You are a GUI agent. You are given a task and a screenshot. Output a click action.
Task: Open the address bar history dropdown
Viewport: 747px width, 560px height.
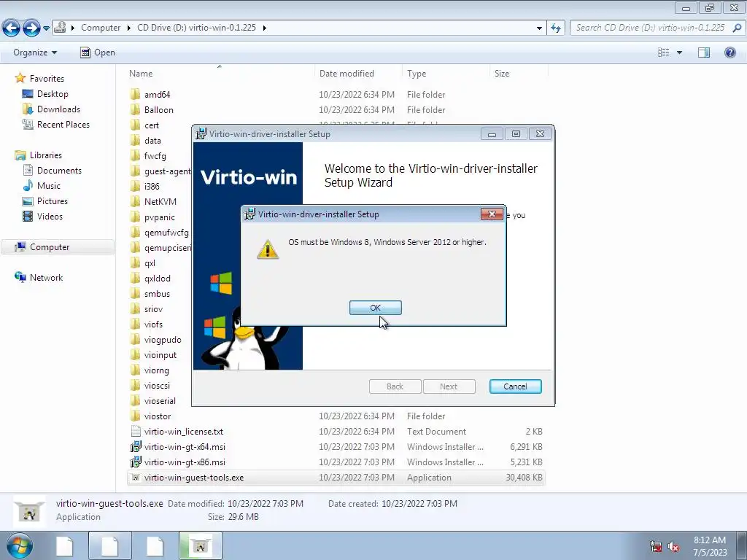pyautogui.click(x=539, y=28)
